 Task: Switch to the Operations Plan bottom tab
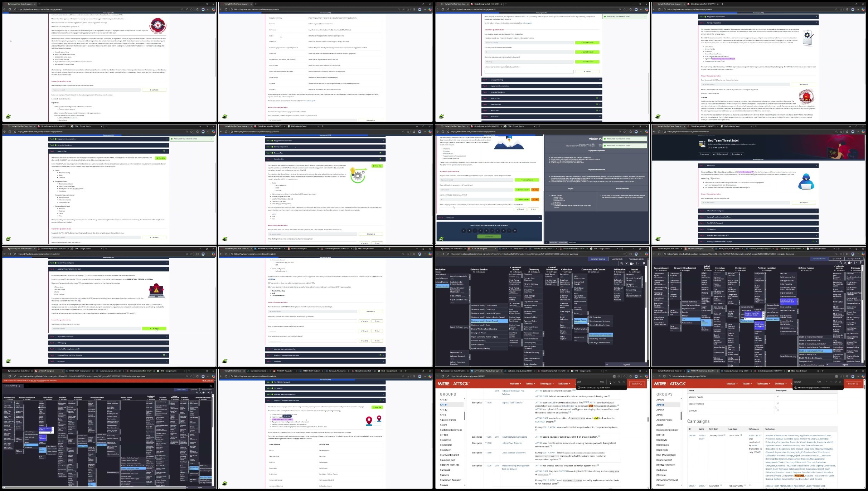pos(563,242)
